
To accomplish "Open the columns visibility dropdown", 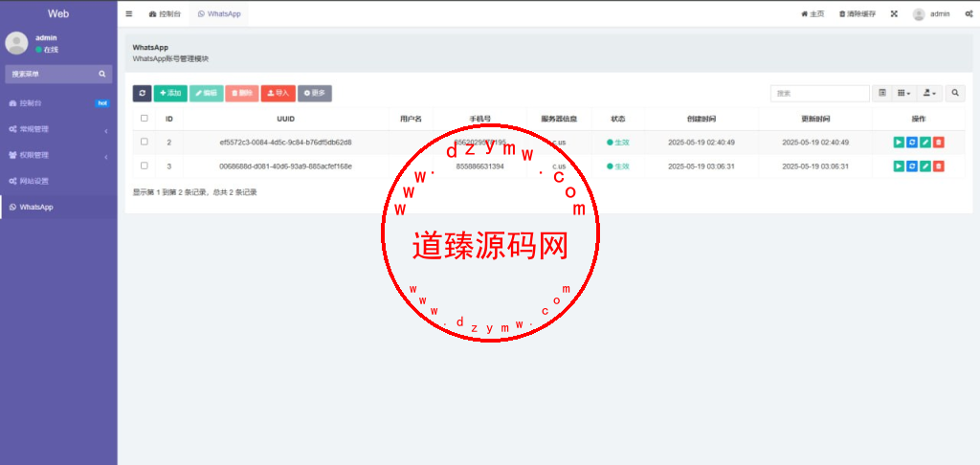I will pos(903,93).
